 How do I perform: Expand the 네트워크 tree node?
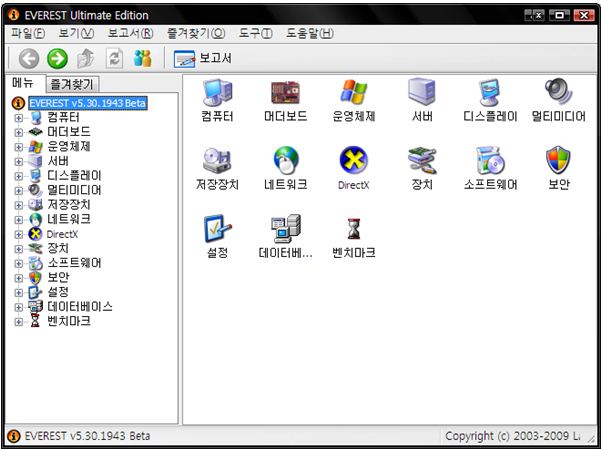18,220
